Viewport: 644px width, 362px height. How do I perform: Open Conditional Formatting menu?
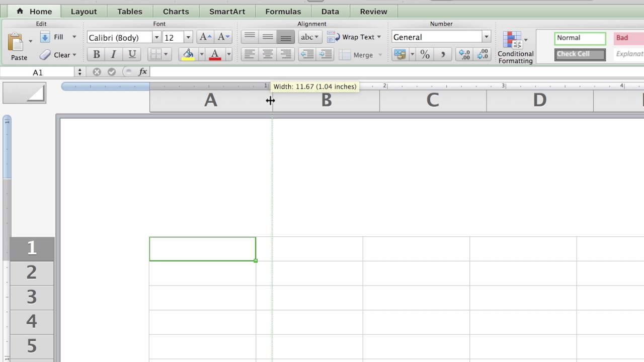pos(515,47)
